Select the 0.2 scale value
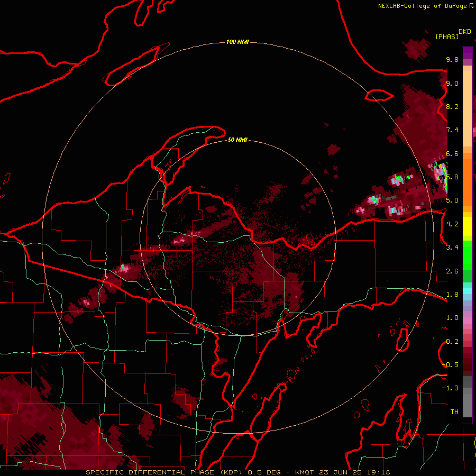Viewport: 476px width, 476px height. (x=452, y=342)
